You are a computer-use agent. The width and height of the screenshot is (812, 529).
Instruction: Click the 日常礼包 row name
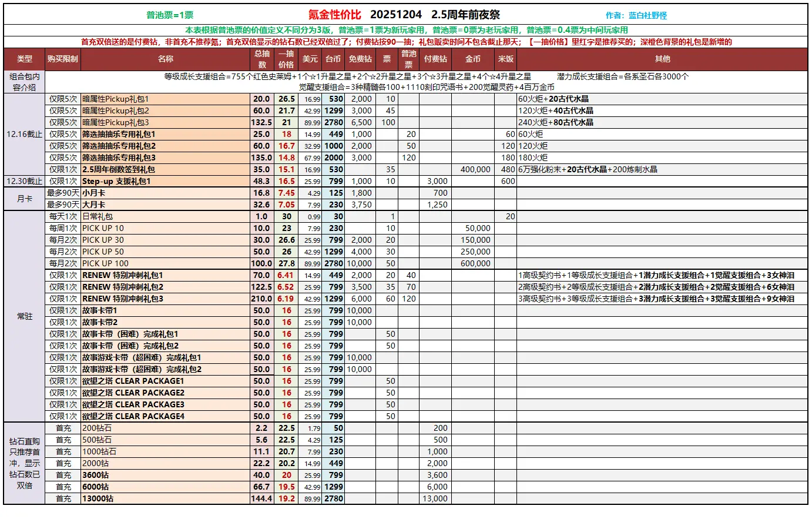point(98,216)
